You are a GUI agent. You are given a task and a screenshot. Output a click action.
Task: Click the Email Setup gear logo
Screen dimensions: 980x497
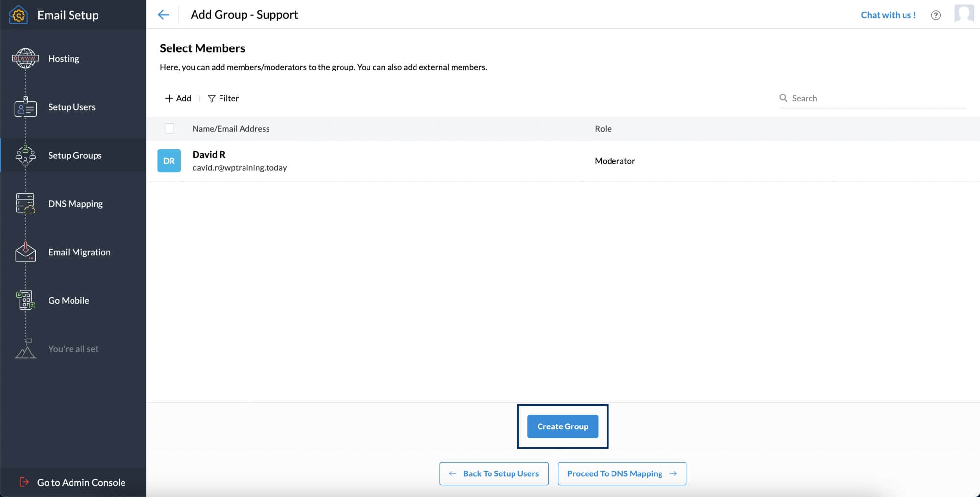click(x=18, y=15)
